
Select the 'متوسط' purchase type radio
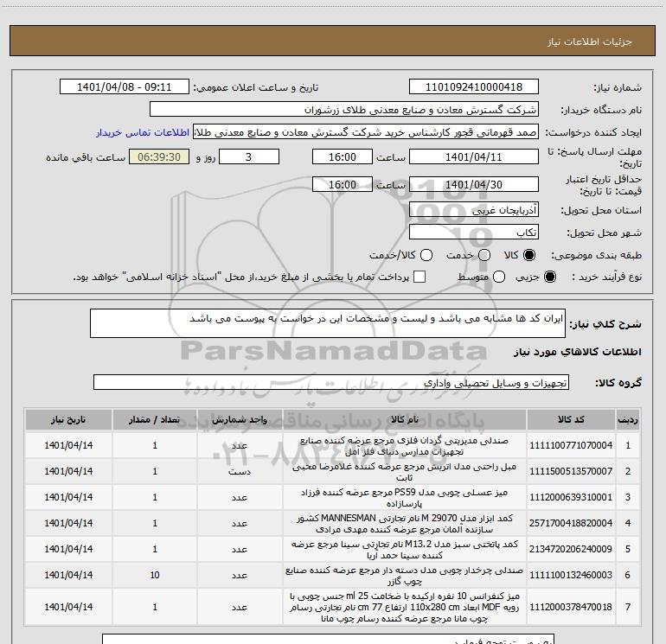tap(499, 277)
